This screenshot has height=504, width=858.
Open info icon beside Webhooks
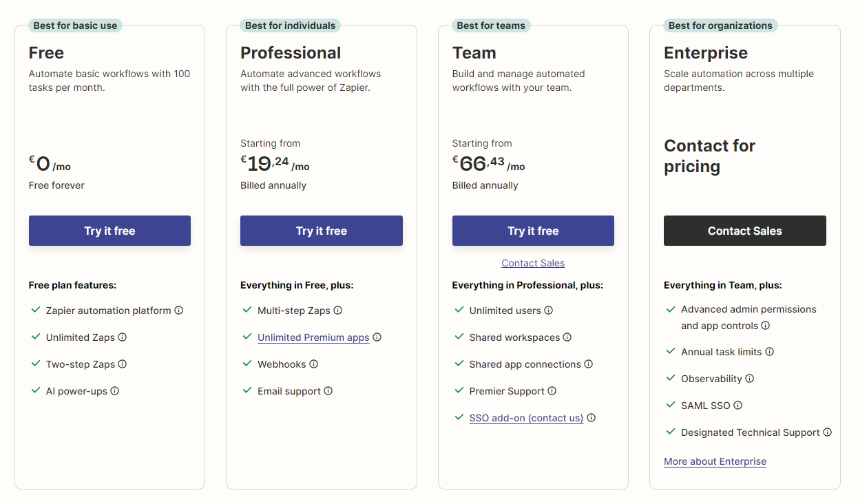pyautogui.click(x=314, y=364)
